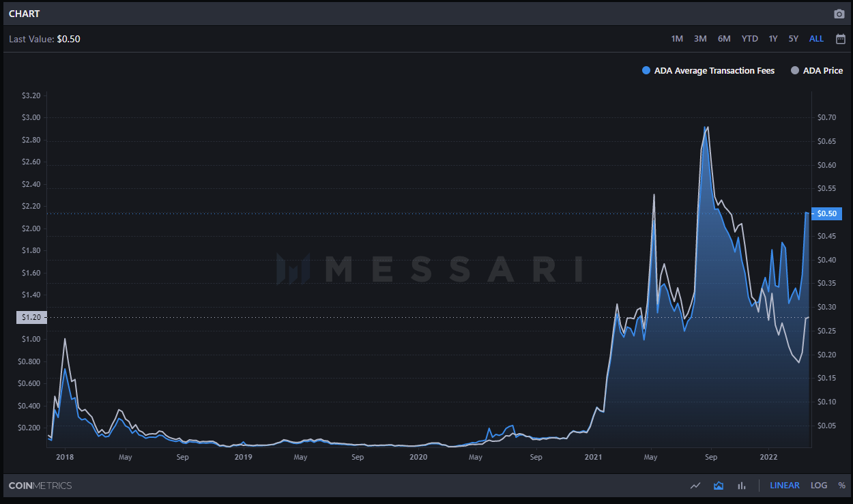This screenshot has height=504, width=853.
Task: Choose the 6M time range
Action: (x=724, y=39)
